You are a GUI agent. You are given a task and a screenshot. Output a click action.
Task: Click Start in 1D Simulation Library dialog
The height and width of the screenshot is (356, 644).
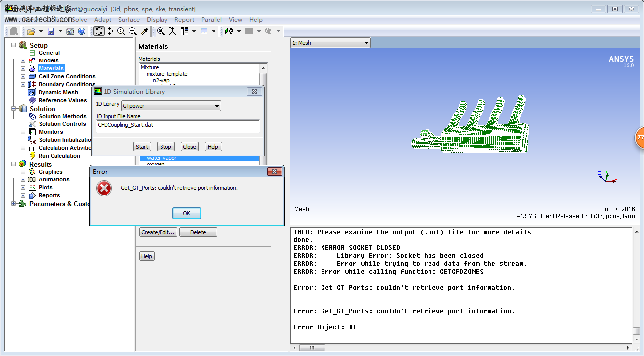[142, 147]
